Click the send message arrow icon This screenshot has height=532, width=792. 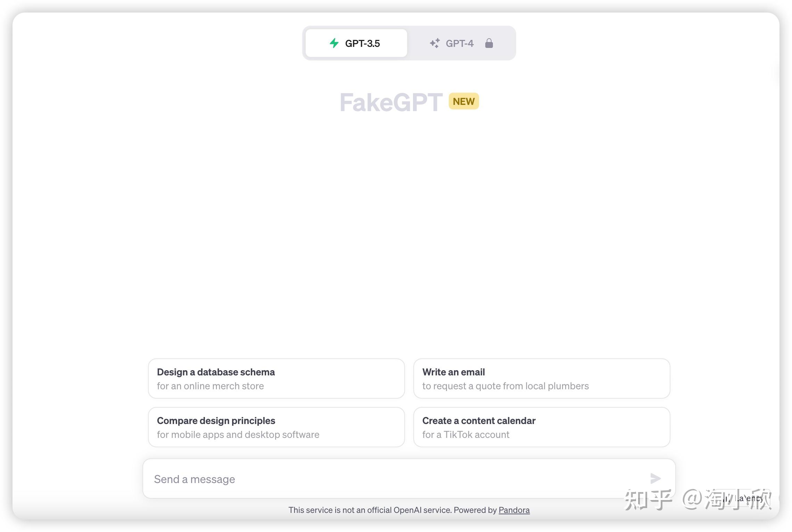(x=655, y=479)
